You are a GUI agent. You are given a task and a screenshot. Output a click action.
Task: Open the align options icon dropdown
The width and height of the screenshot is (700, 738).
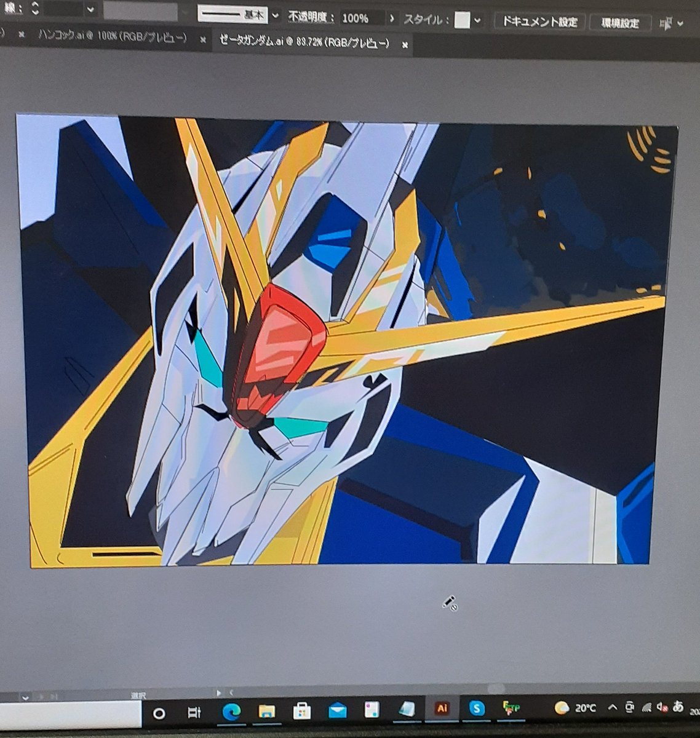coord(670,24)
